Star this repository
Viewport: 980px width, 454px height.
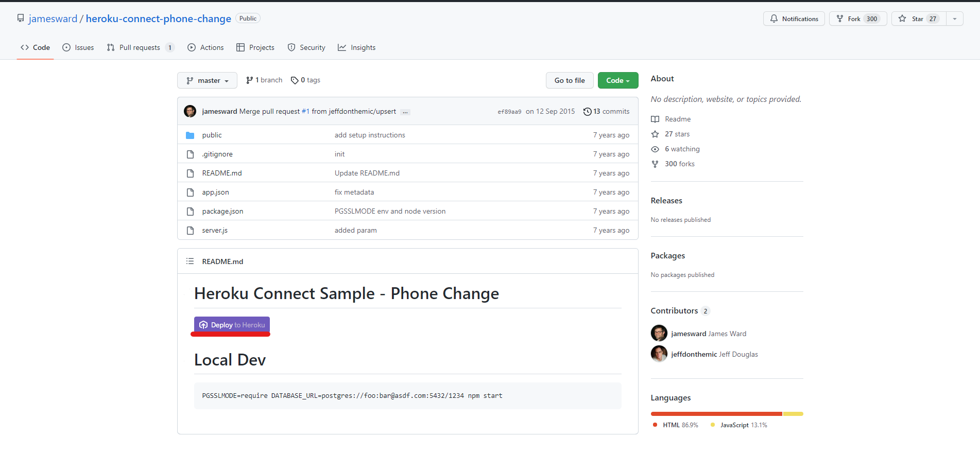click(919, 19)
